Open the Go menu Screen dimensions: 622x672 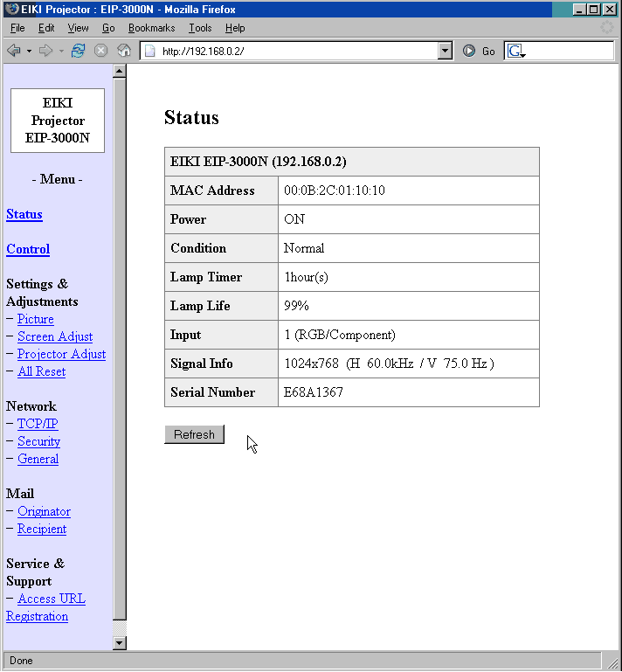click(x=108, y=28)
